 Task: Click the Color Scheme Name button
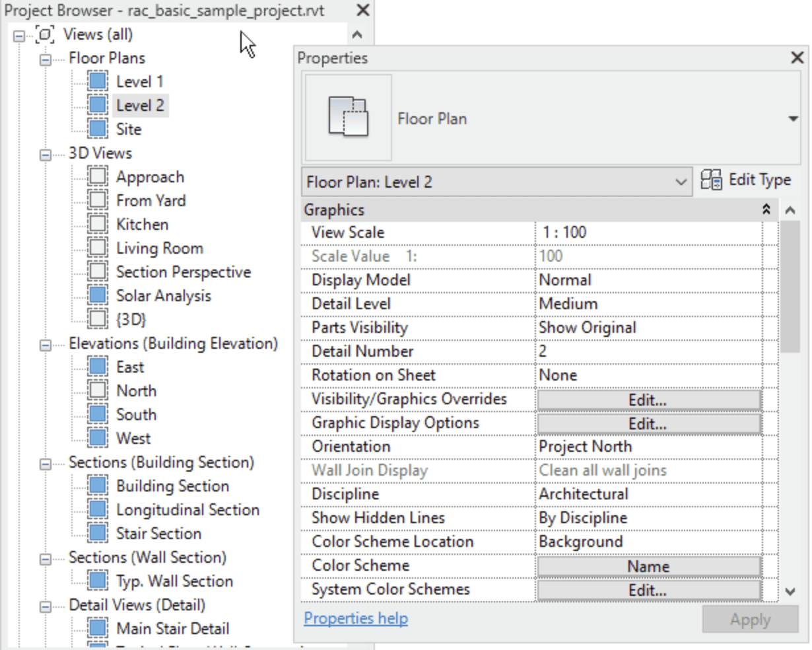(x=648, y=566)
